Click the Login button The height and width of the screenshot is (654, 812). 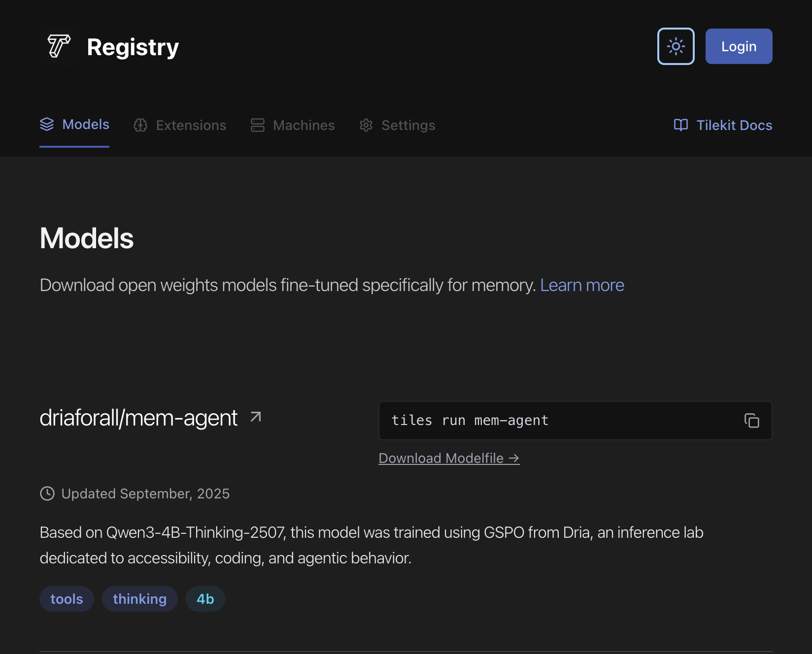coord(739,46)
